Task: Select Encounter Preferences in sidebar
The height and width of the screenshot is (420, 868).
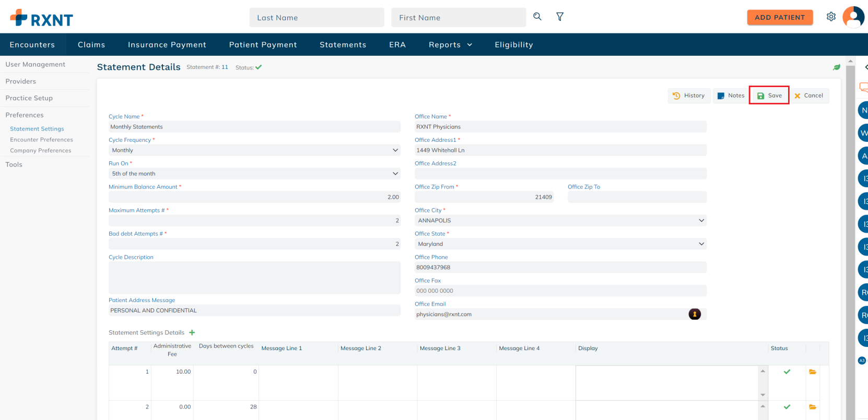Action: [x=41, y=140]
